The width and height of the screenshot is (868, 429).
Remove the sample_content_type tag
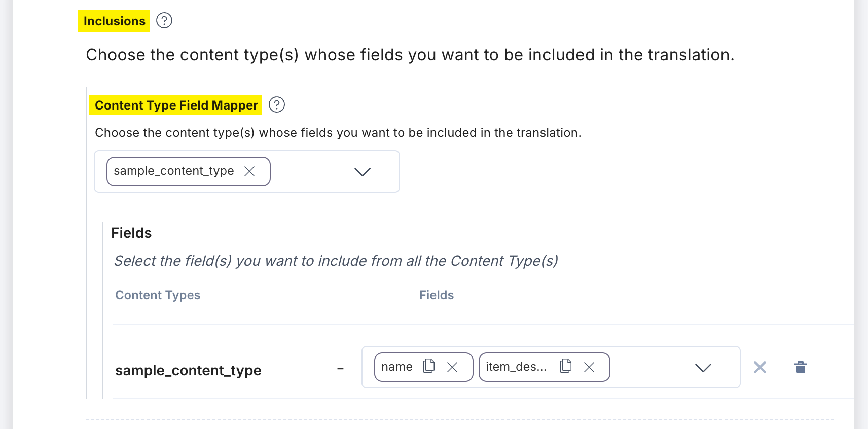point(249,171)
